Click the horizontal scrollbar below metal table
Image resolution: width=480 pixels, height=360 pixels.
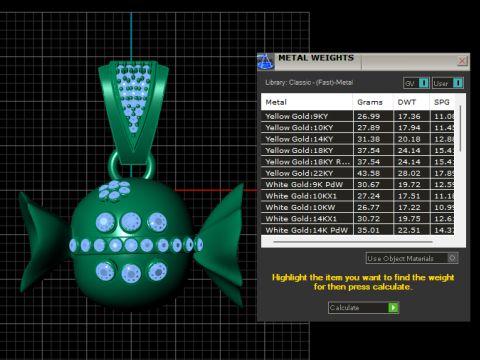[353, 242]
